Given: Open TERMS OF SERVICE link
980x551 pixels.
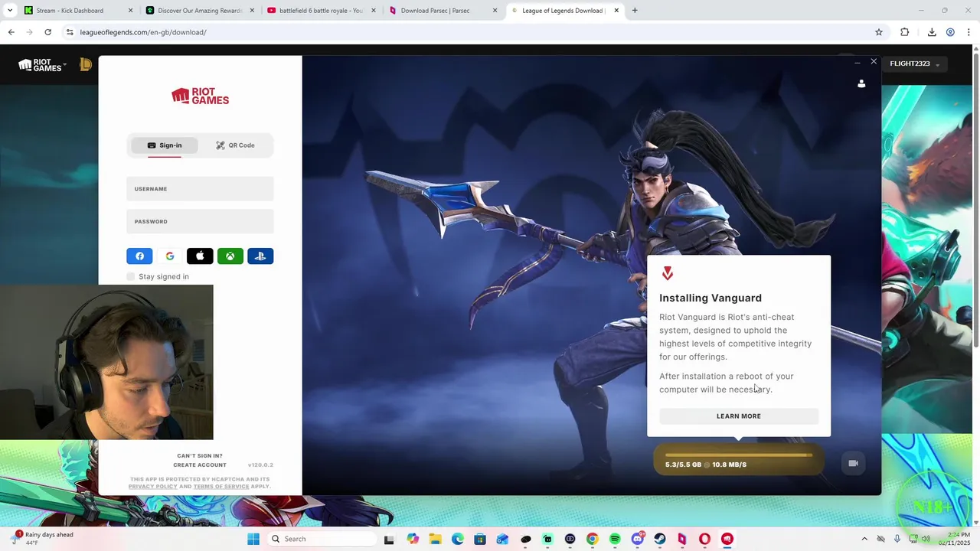Looking at the screenshot, I should coord(221,487).
